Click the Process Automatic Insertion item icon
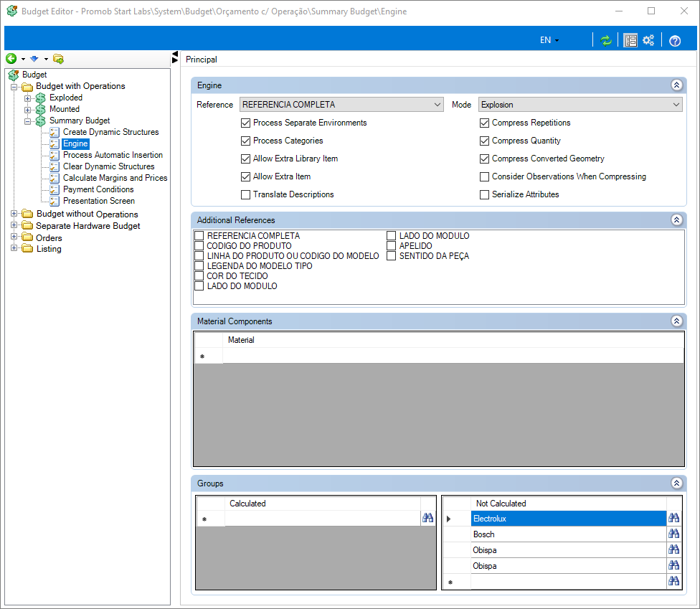This screenshot has height=609, width=700. [55, 156]
